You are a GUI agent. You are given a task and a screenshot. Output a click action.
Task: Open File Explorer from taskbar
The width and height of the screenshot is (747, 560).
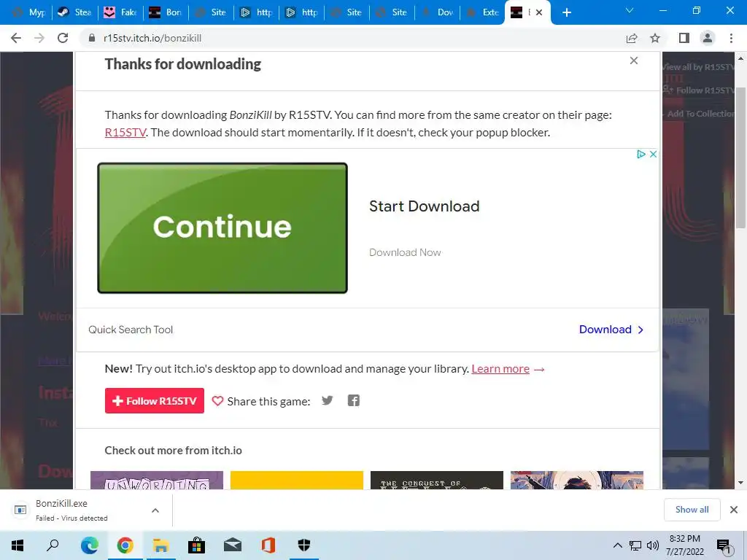tap(160, 545)
